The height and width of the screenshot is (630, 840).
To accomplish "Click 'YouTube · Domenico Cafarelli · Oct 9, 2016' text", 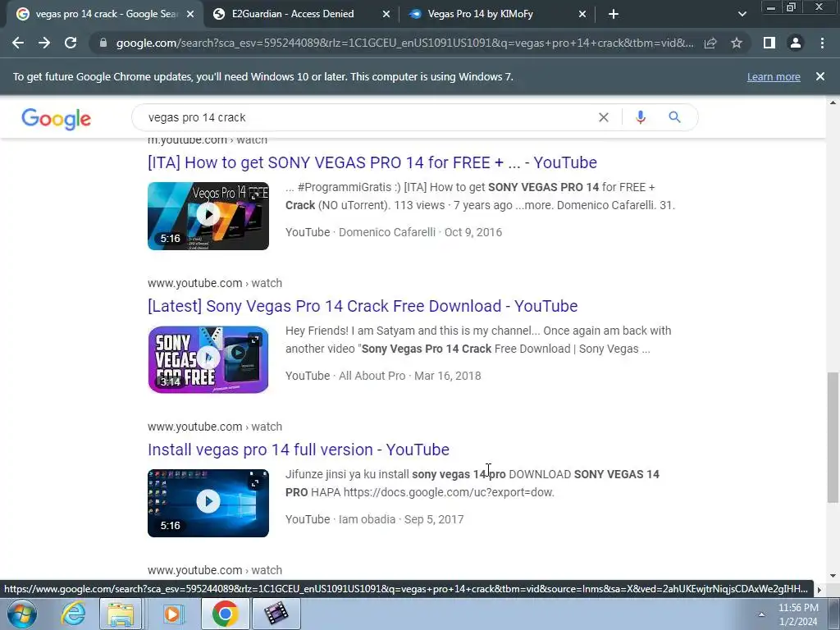I will point(394,232).
